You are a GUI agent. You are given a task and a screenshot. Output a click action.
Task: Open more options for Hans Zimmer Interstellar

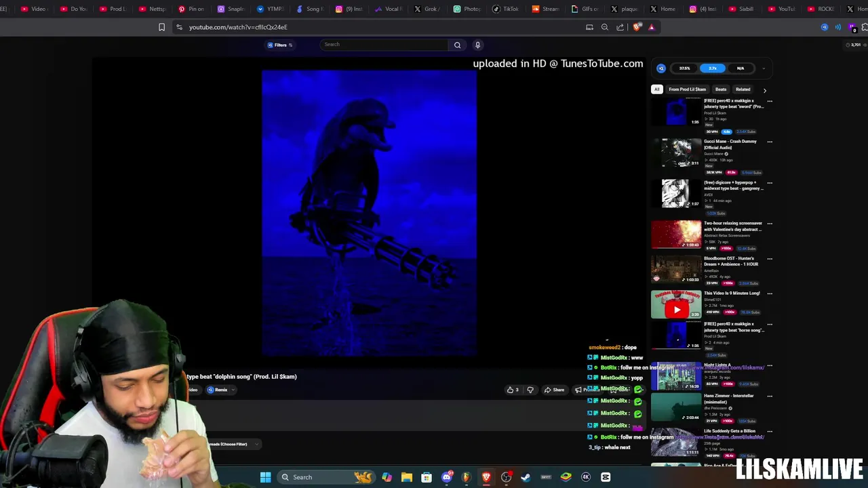[770, 396]
